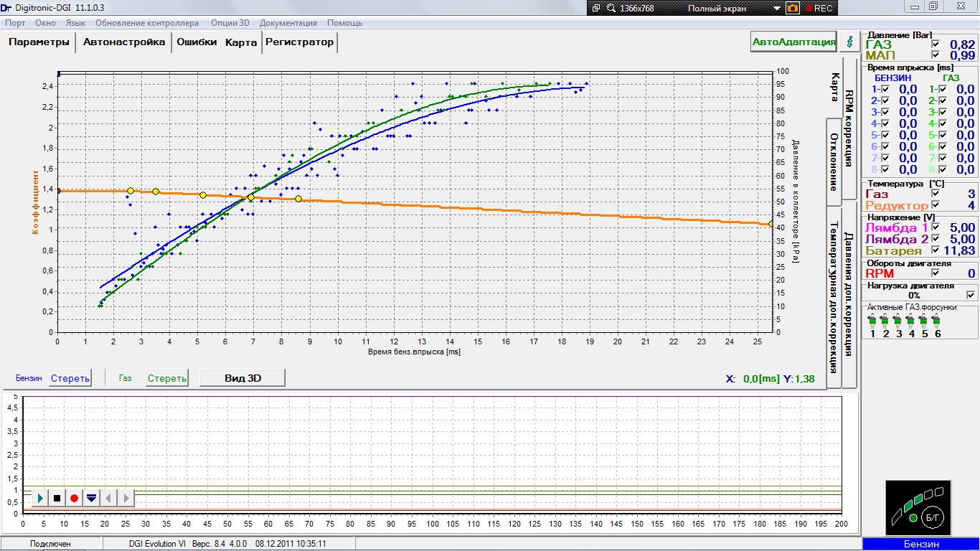Screen dimensions: 980x551
Task: Uncheck the ГАЗ pressure checkbox
Action: 935,44
